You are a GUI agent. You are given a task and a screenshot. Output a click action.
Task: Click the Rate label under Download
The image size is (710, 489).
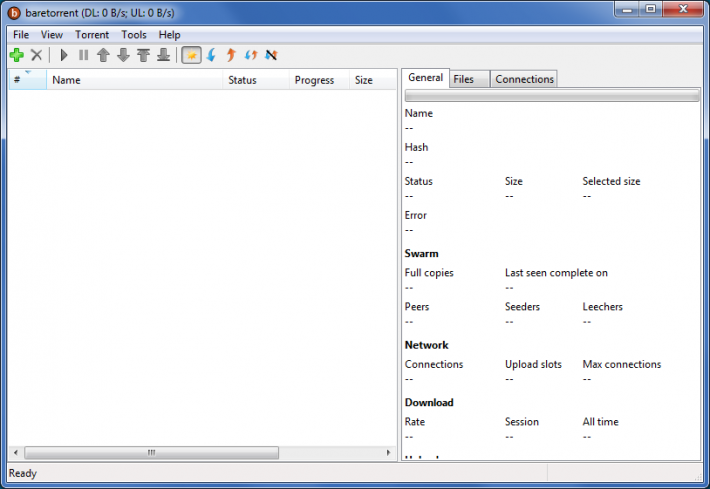415,422
